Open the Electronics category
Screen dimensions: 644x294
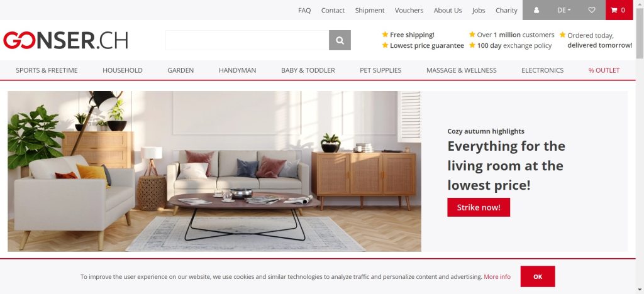click(x=543, y=70)
